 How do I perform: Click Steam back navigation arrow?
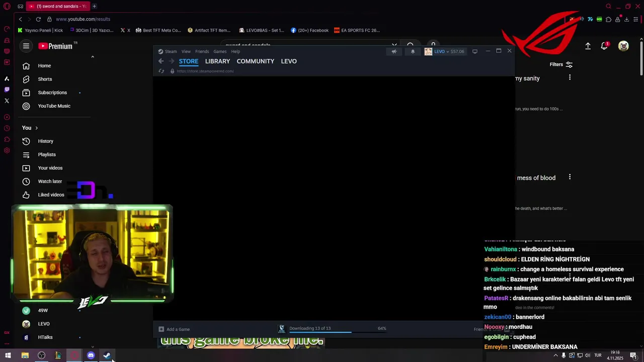[x=161, y=61]
